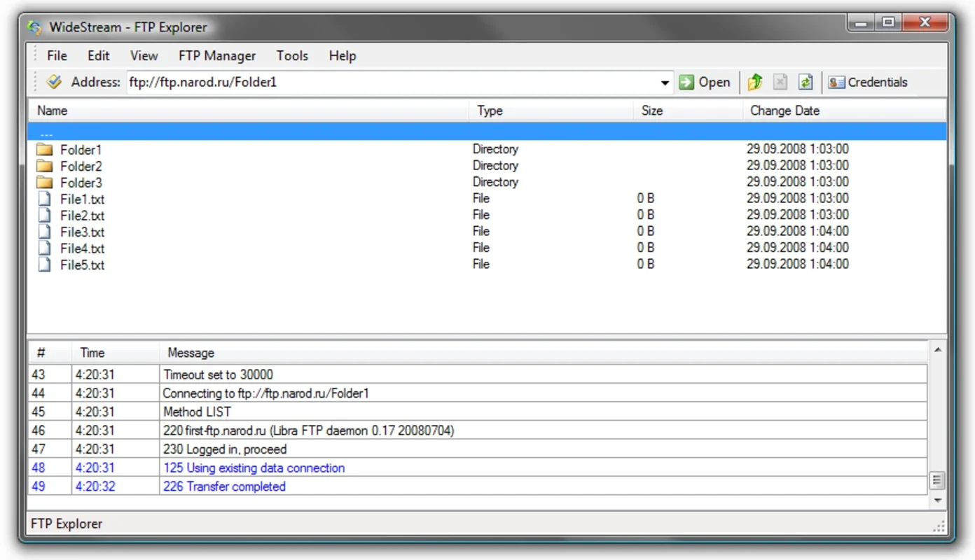975x560 pixels.
Task: Click log message 'Method LIST'
Action: point(197,412)
